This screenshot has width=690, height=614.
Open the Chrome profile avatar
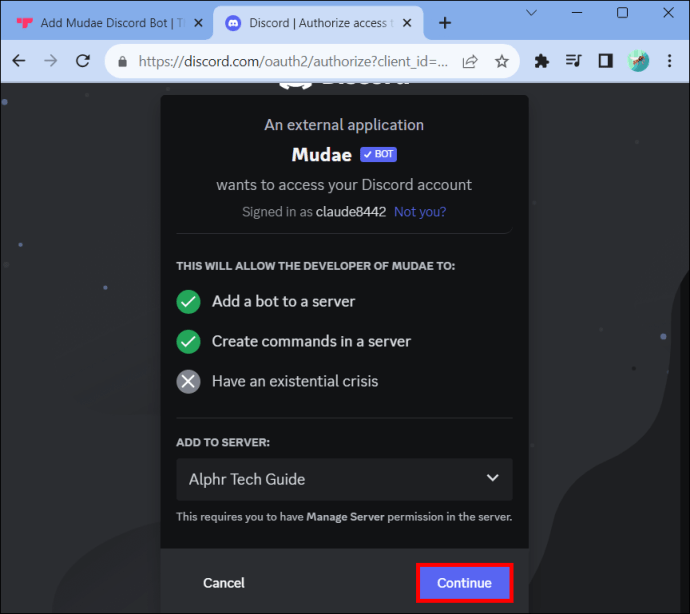(x=638, y=61)
